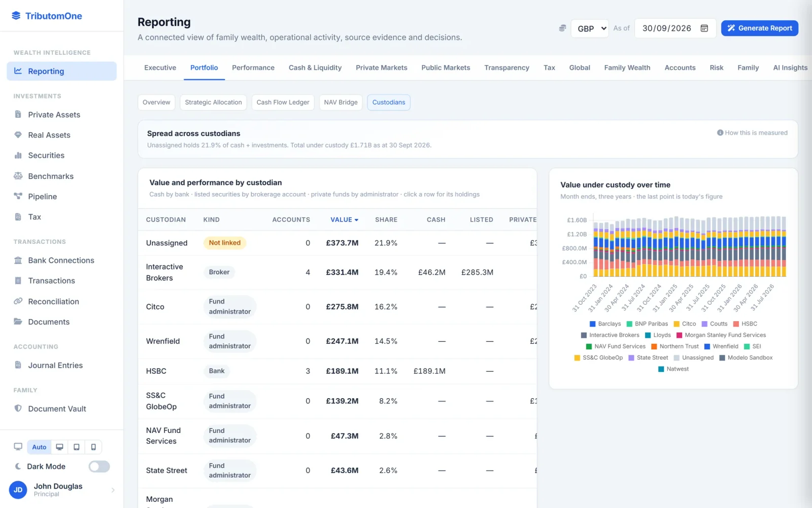812x508 pixels.
Task: Click the TributomOne logo icon
Action: [16, 16]
